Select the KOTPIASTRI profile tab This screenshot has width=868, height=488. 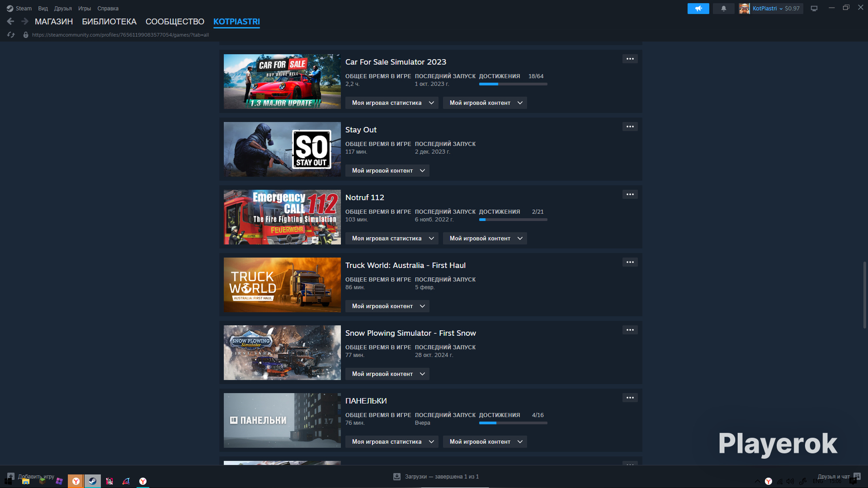pyautogui.click(x=236, y=21)
